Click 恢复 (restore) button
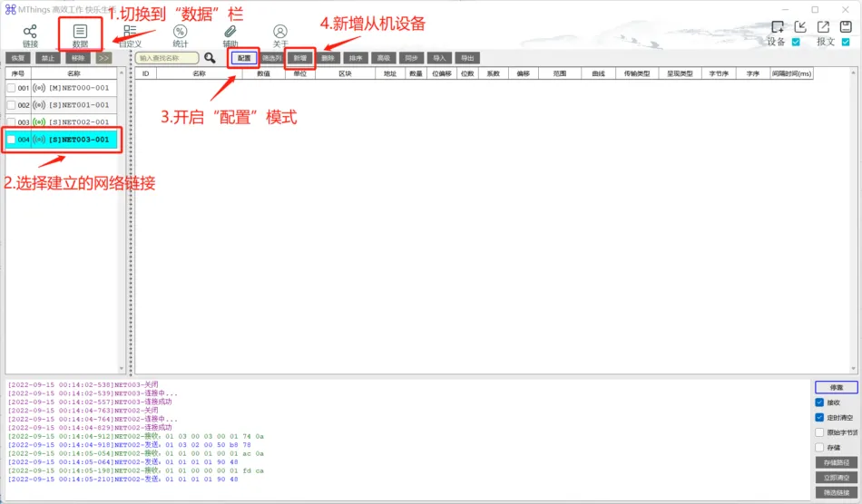Screen dimensions: 862x504 point(18,58)
